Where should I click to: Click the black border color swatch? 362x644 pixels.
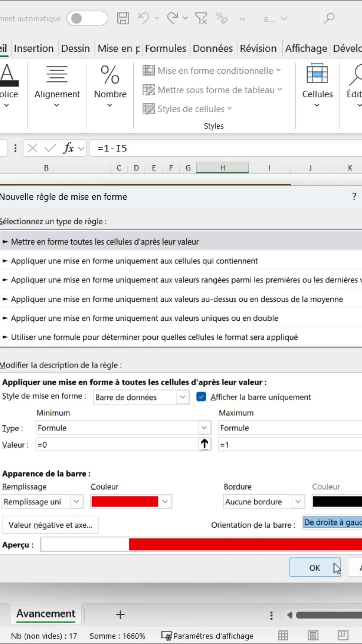point(338,502)
